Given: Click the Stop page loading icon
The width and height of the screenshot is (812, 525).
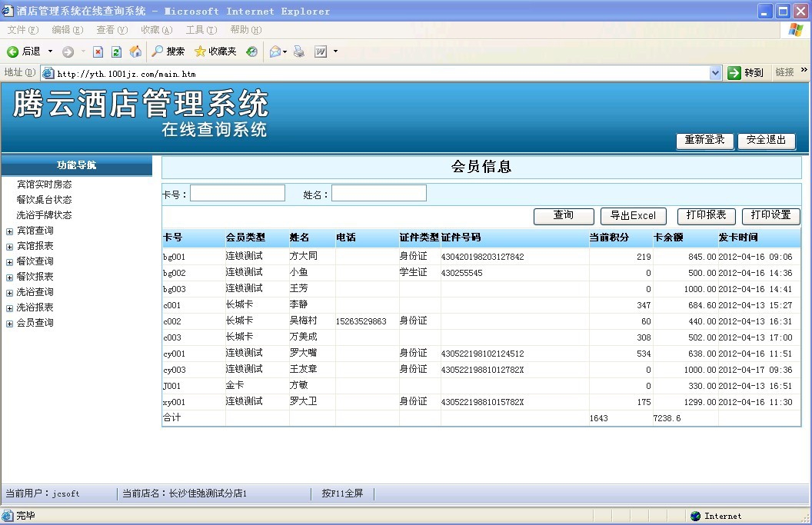Looking at the screenshot, I should pyautogui.click(x=98, y=52).
